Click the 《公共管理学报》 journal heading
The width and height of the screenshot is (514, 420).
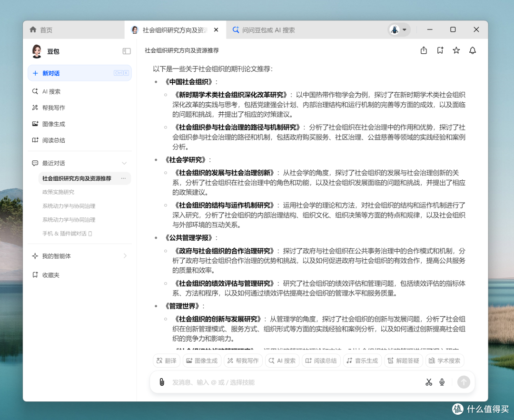pyautogui.click(x=189, y=238)
